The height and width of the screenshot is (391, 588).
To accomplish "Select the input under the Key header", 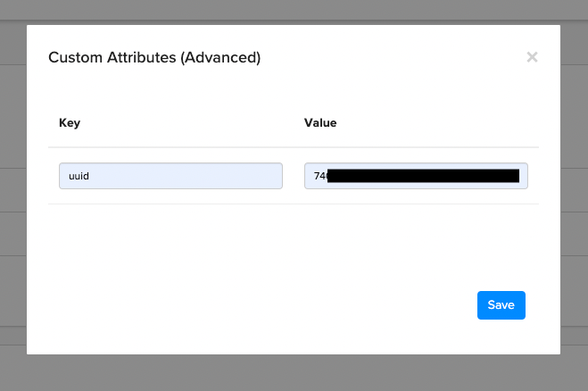I will [x=170, y=176].
